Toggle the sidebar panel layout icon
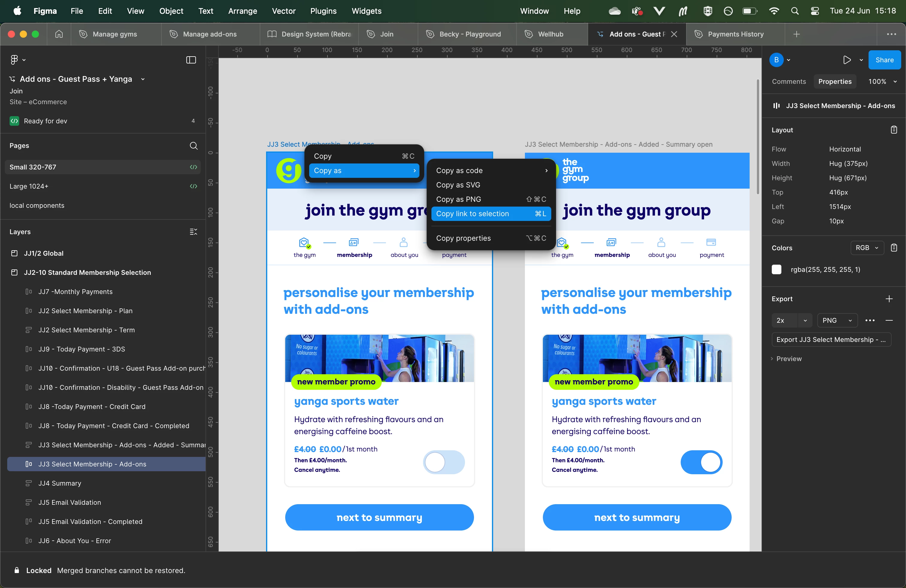The height and width of the screenshot is (588, 906). [x=191, y=60]
